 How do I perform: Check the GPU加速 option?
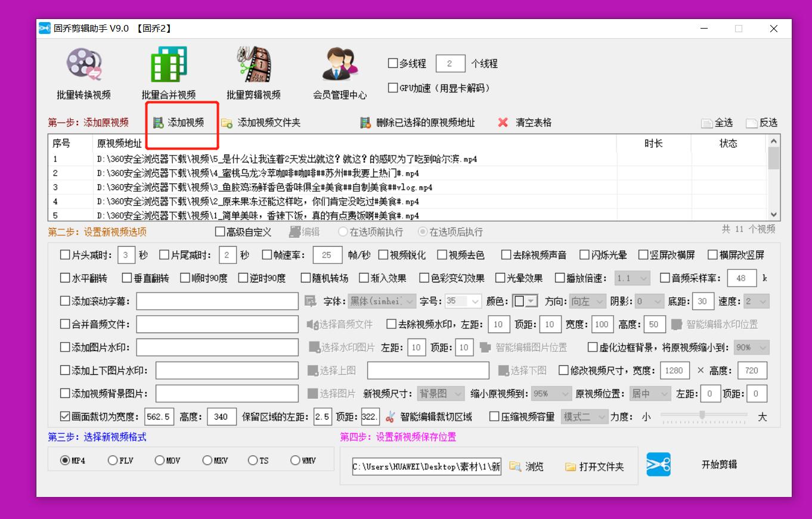(x=393, y=88)
